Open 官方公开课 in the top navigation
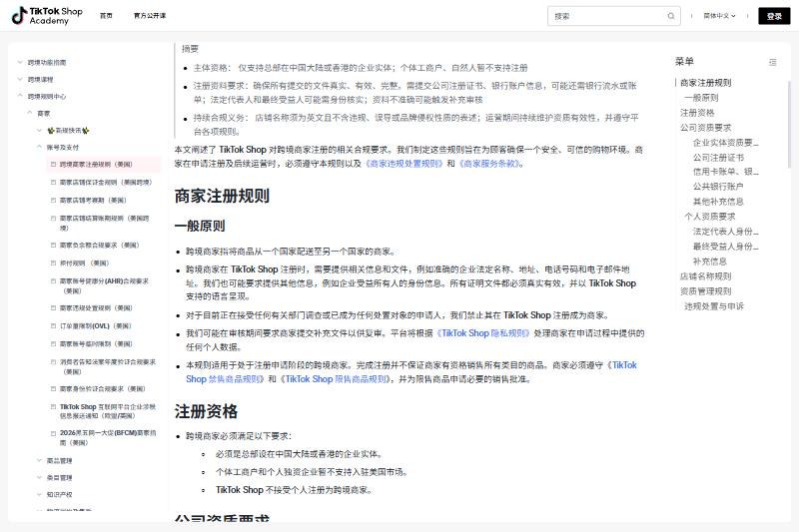The width and height of the screenshot is (799, 532). click(150, 16)
